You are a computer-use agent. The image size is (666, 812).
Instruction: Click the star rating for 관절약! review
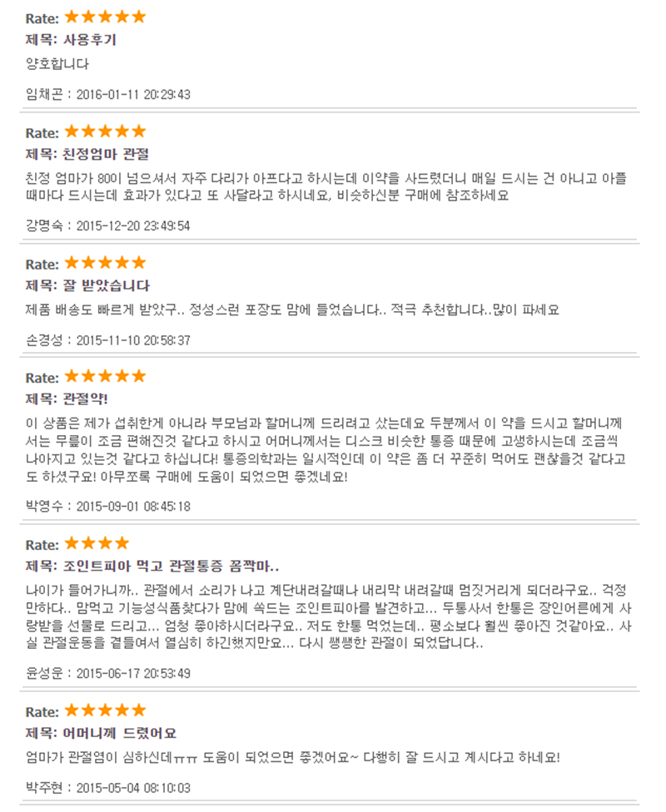tap(105, 377)
